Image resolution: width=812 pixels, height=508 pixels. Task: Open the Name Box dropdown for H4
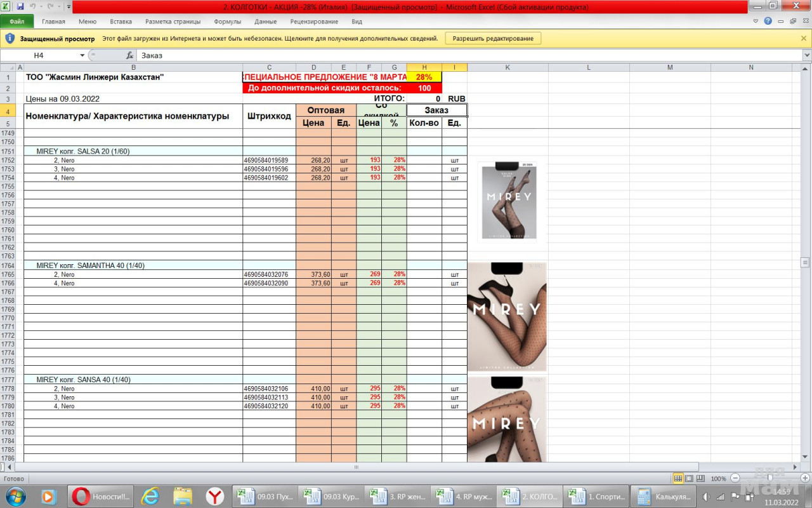pyautogui.click(x=82, y=55)
